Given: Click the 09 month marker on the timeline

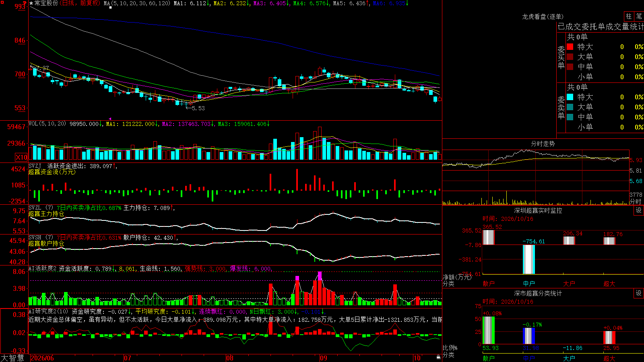Looking at the screenshot, I should tap(324, 358).
